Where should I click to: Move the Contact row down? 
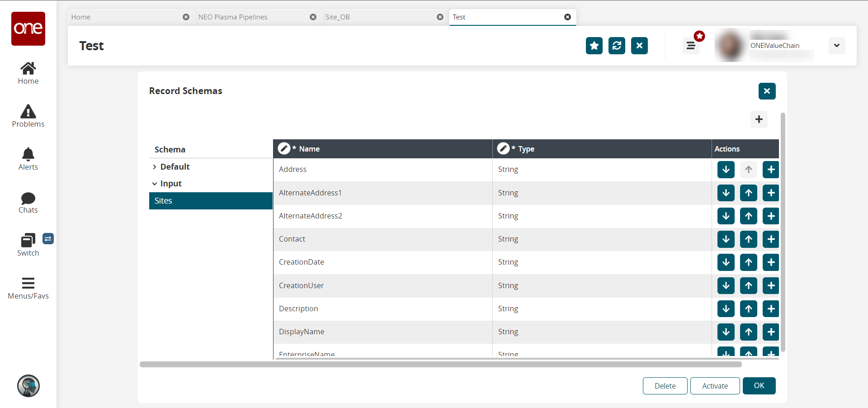(x=726, y=239)
